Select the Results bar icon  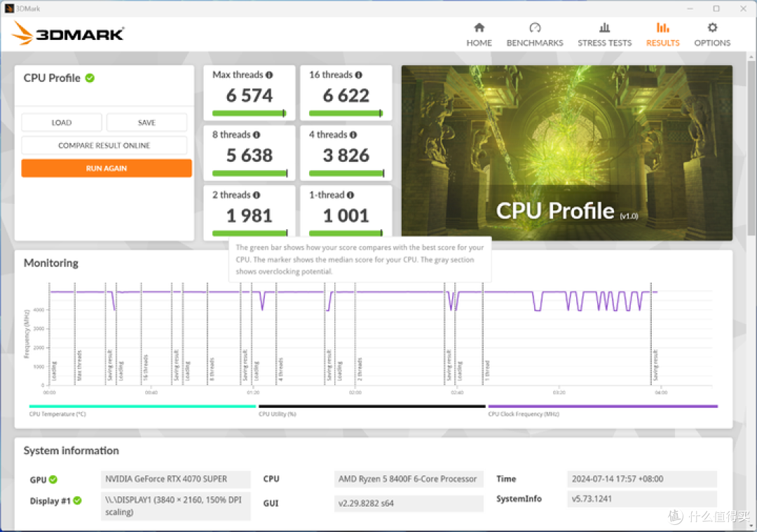(x=663, y=27)
